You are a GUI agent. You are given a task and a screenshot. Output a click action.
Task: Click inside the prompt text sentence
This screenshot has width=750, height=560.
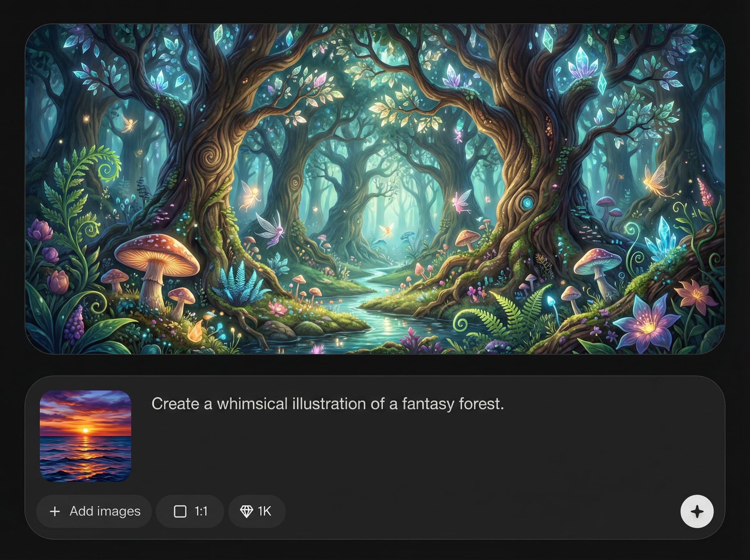point(327,404)
